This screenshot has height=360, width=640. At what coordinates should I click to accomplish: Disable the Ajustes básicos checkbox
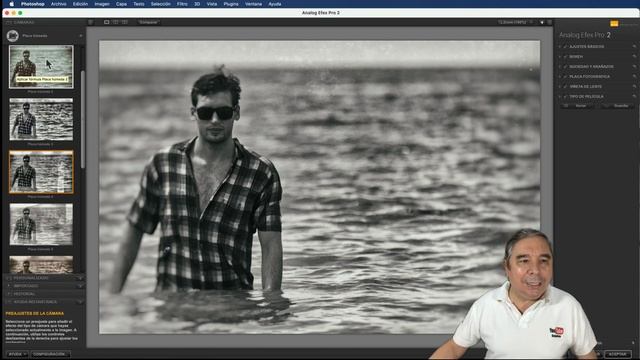565,47
